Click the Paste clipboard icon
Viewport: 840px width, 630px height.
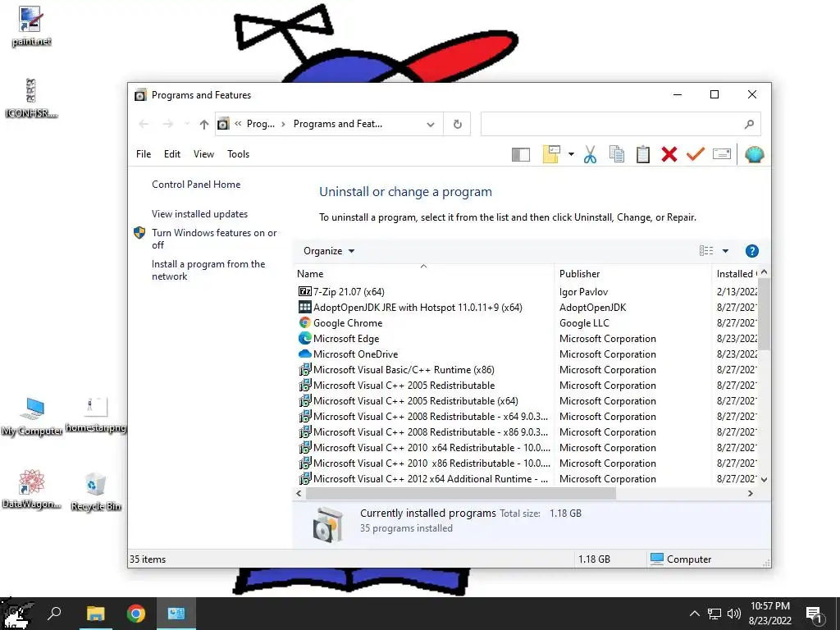[x=643, y=154]
